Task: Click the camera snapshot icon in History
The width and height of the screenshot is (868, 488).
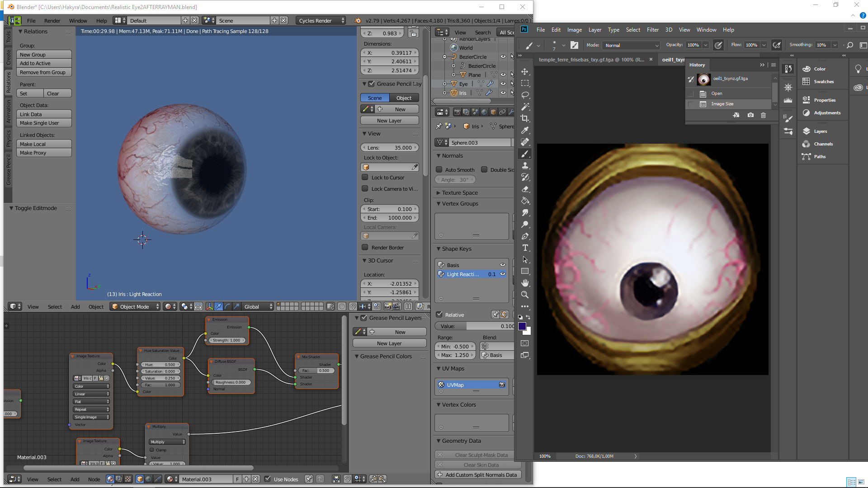Action: pyautogui.click(x=750, y=115)
